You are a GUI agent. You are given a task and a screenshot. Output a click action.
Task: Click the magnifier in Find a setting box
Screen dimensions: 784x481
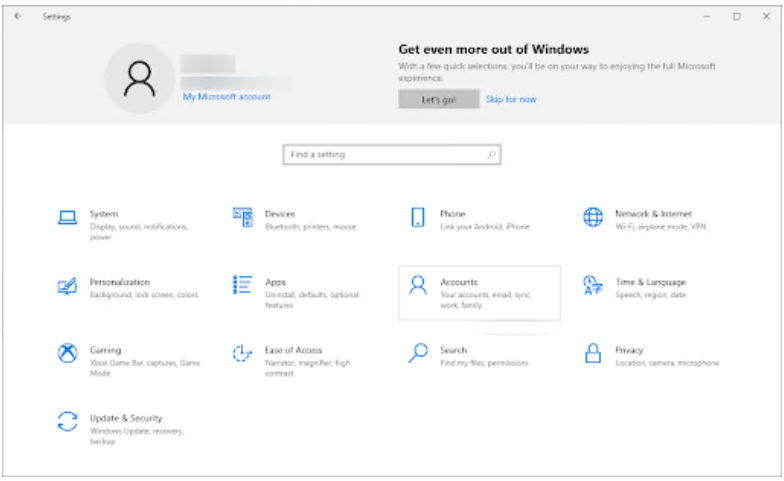click(x=491, y=155)
